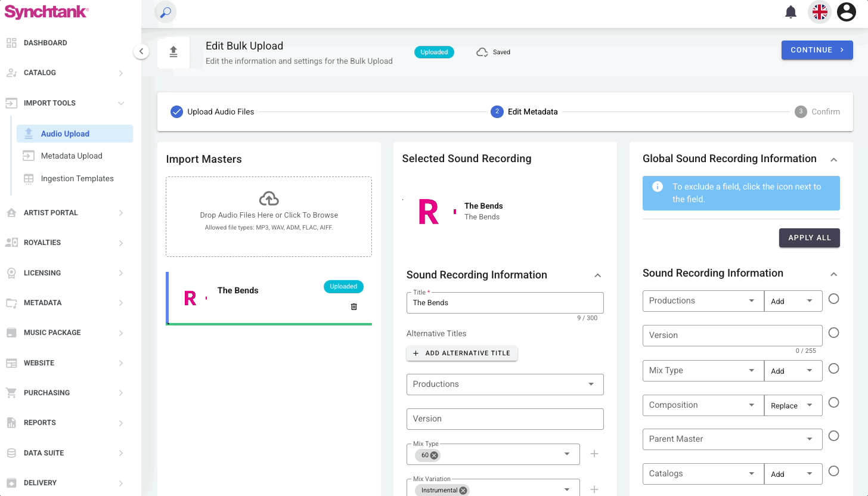Click the Music Package sidebar icon
This screenshot has width=868, height=496.
[11, 333]
